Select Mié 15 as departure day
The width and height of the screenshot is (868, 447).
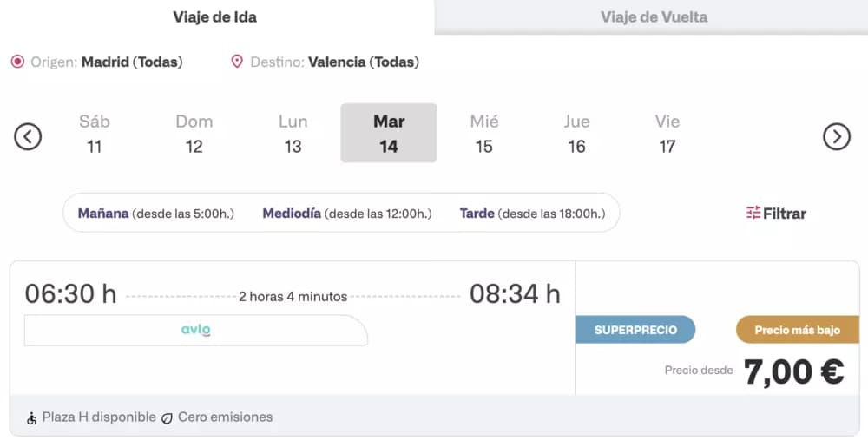coord(484,134)
